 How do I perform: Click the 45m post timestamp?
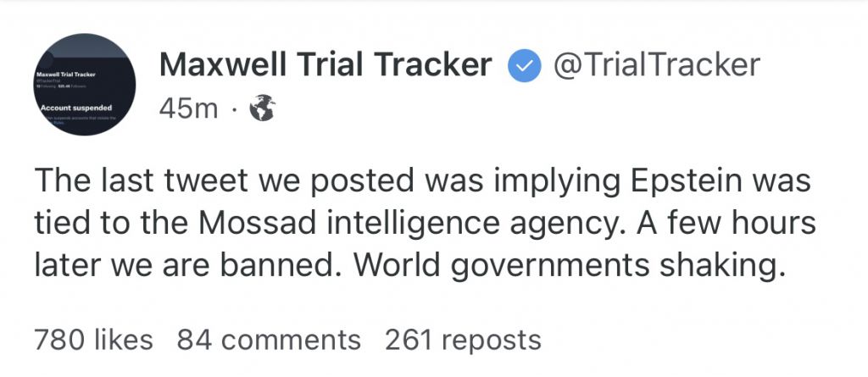(x=188, y=109)
